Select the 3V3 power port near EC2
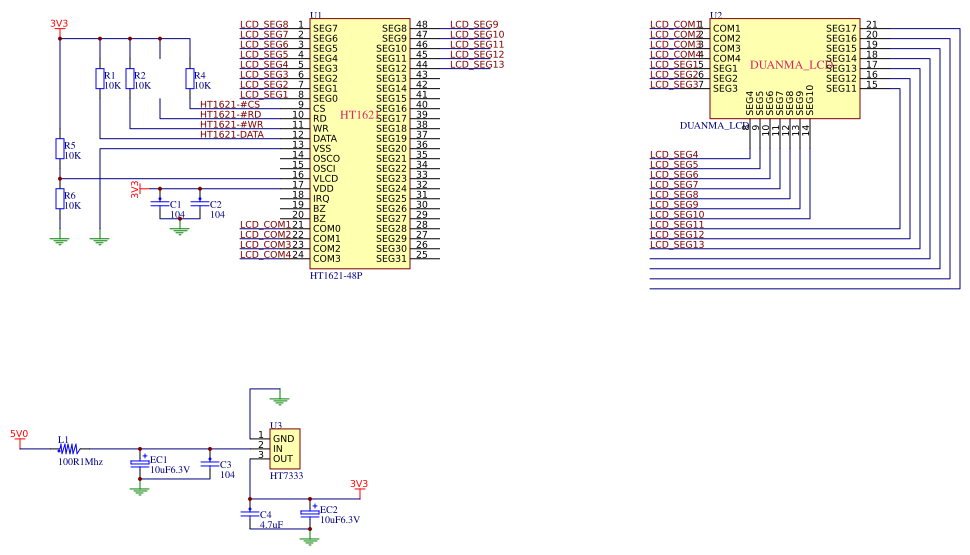This screenshot has width=970, height=555. tap(358, 486)
